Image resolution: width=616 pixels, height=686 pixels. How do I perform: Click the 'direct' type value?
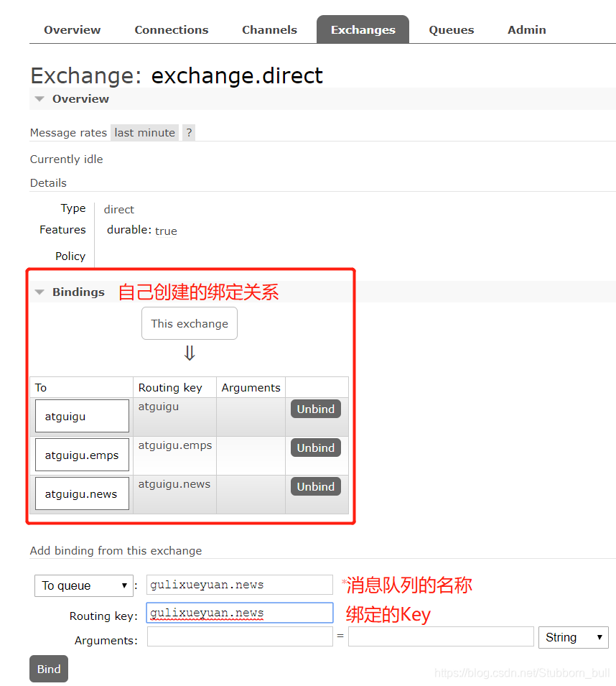click(x=119, y=210)
